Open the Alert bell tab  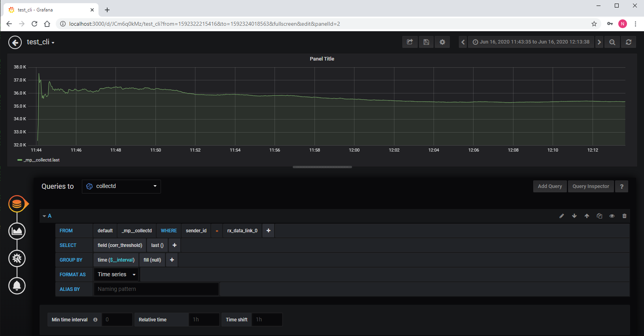pyautogui.click(x=17, y=286)
